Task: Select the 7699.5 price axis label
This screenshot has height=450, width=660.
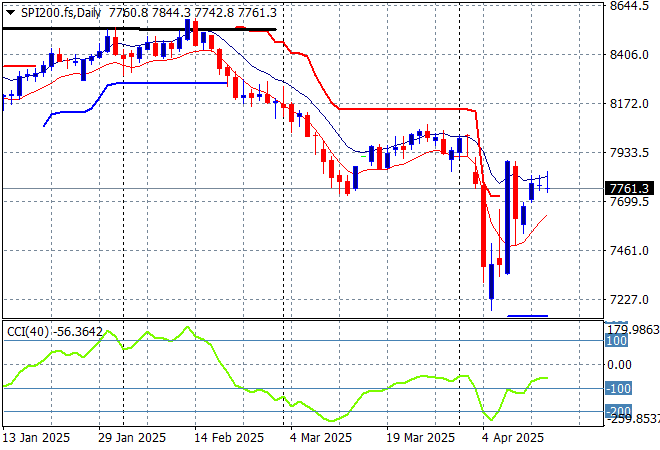Action: [x=629, y=202]
